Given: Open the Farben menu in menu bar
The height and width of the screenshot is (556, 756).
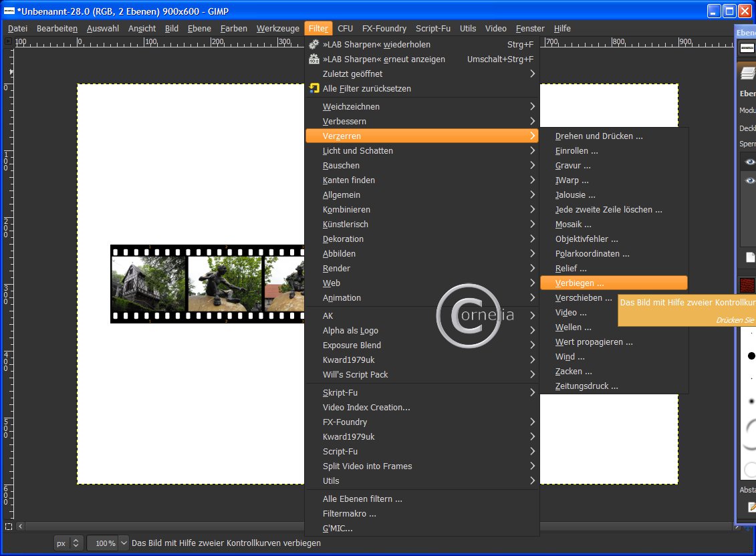Looking at the screenshot, I should pyautogui.click(x=233, y=28).
